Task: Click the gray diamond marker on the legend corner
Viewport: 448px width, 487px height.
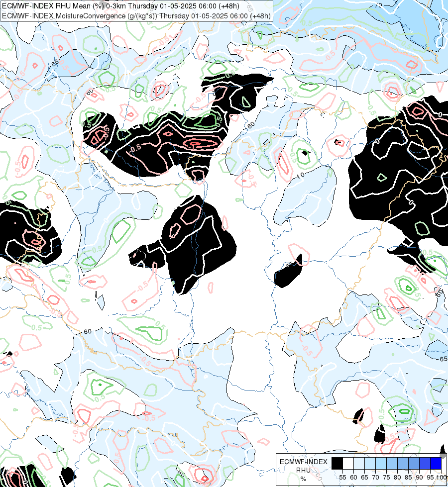Action: click(x=443, y=455)
